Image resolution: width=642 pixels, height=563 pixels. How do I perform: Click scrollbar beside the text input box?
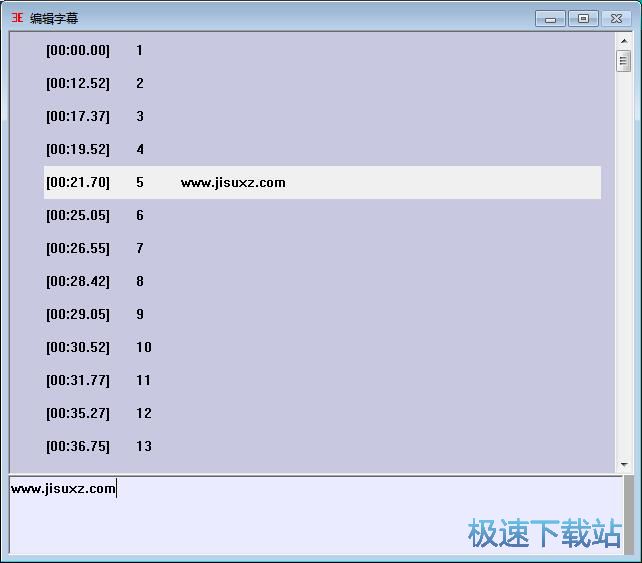[628, 515]
